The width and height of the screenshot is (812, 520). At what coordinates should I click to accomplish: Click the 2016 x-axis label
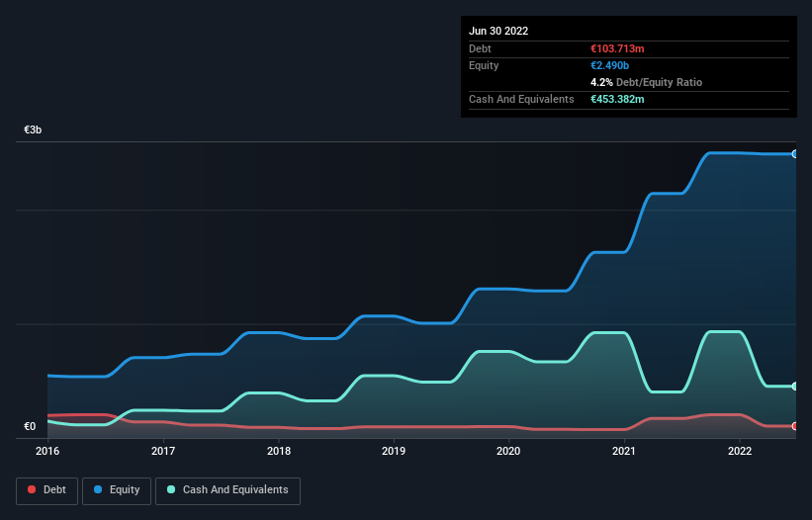[47, 451]
